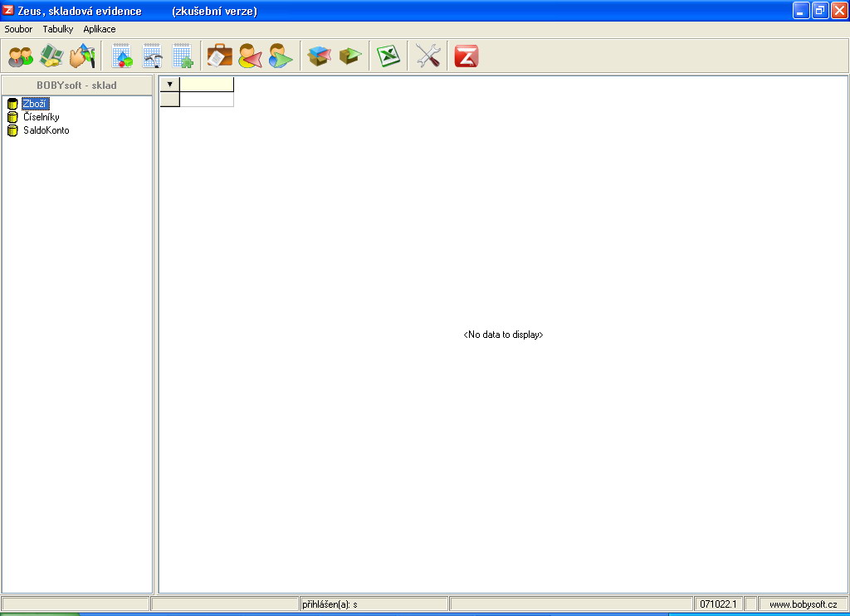Open the partners (two people) toolbar icon
Image resolution: width=850 pixels, height=616 pixels.
tap(21, 56)
